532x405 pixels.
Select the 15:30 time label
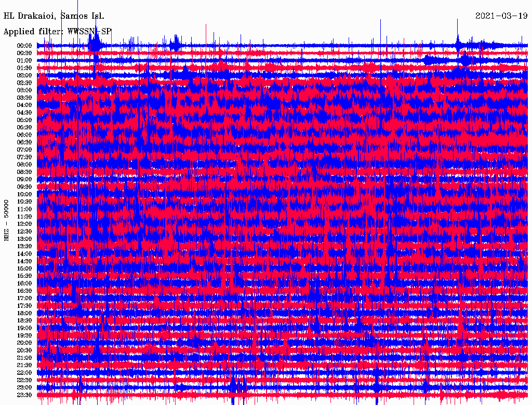(24, 276)
